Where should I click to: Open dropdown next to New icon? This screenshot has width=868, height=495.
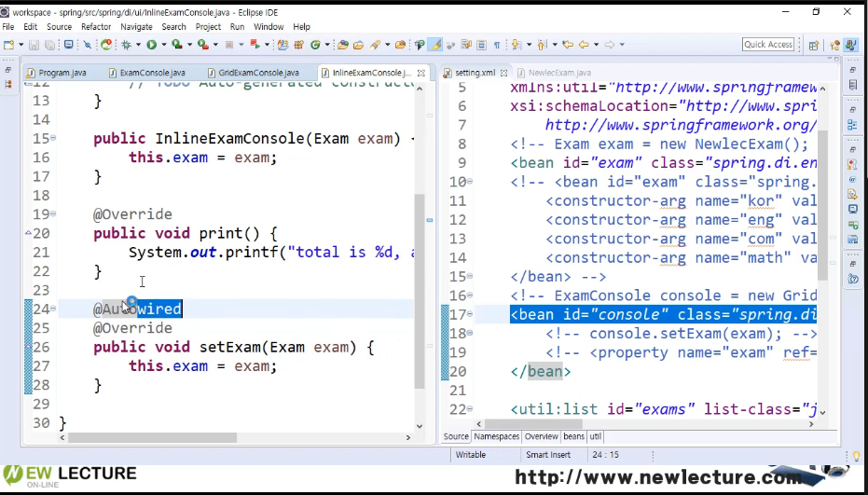pos(21,45)
